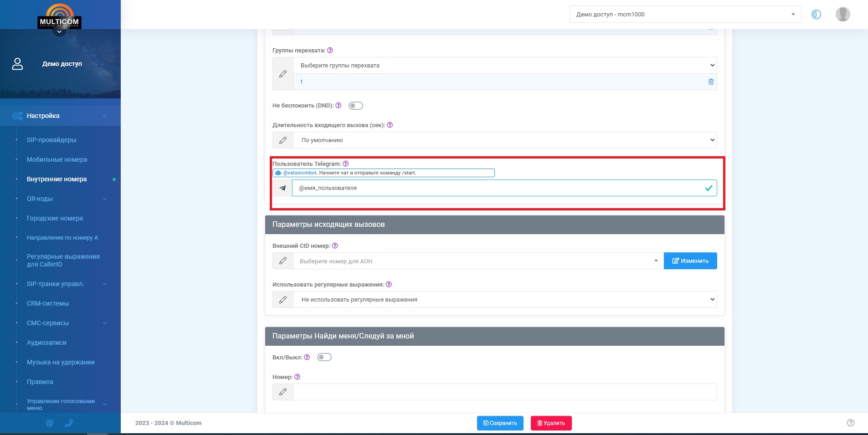
Task: Click the @ email icon in sidebar footer
Action: [50, 423]
